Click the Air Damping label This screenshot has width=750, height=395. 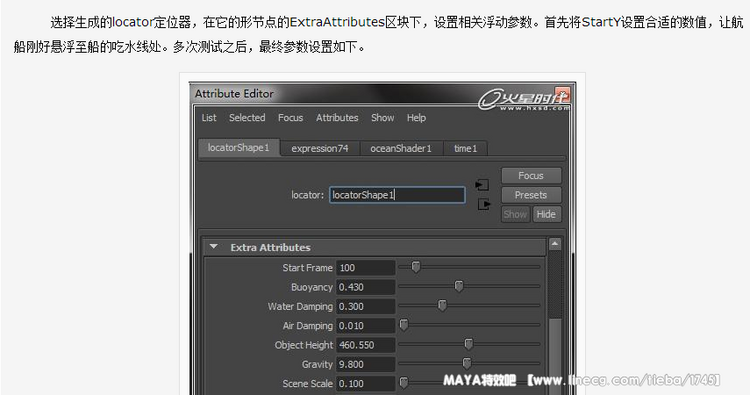[x=308, y=326]
